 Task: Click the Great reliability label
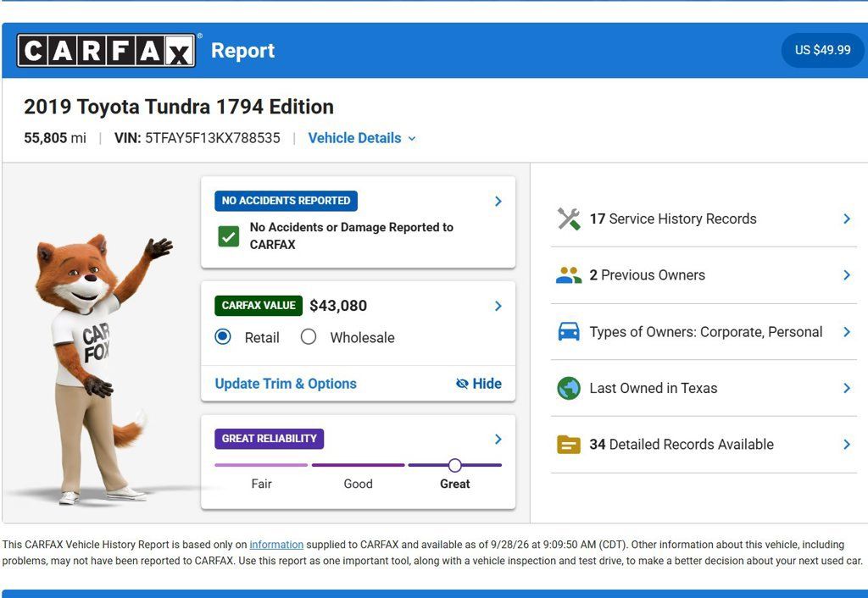click(455, 484)
